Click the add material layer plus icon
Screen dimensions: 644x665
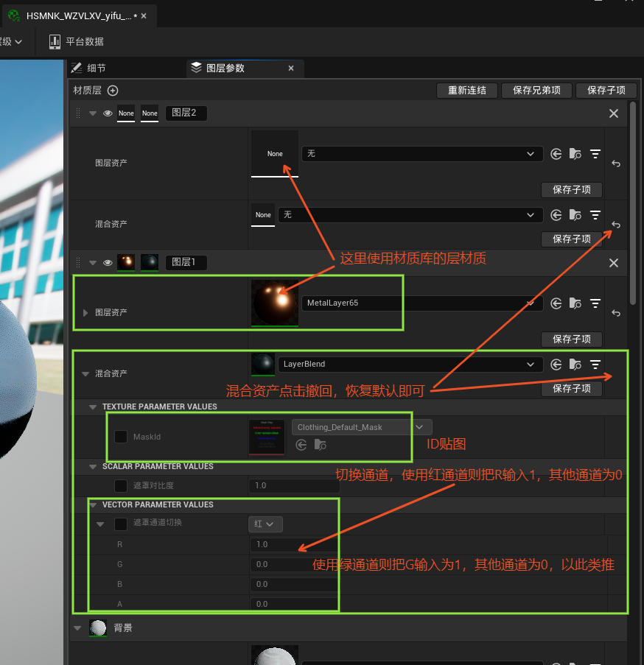click(x=113, y=91)
